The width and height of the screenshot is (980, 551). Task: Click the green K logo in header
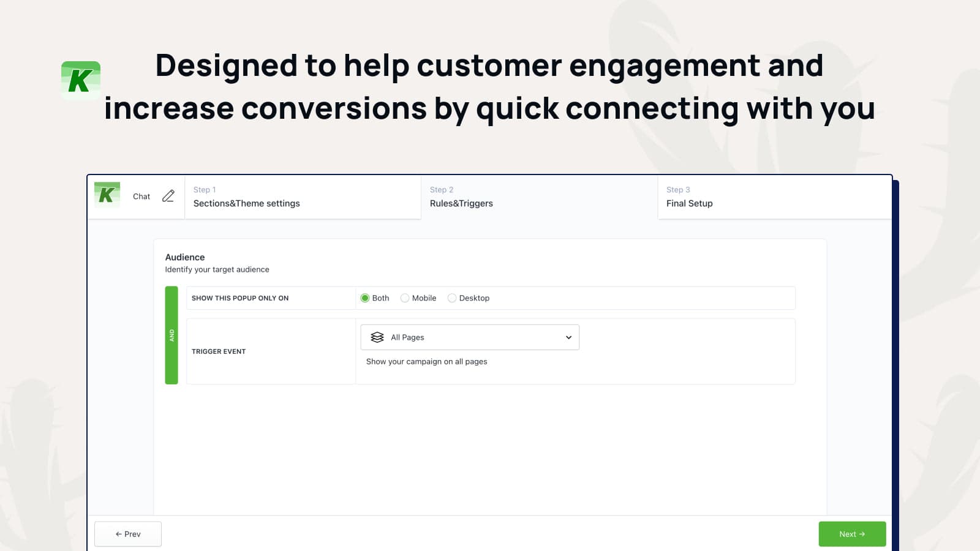point(107,195)
